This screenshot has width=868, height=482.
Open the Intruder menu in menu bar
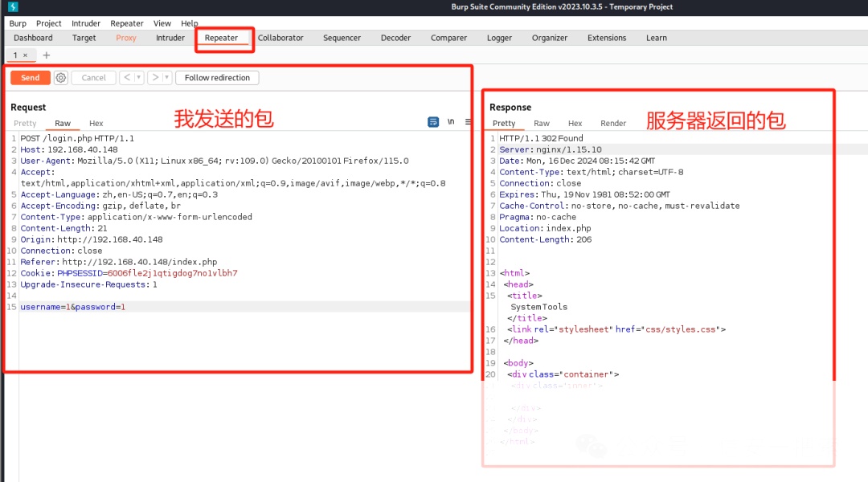(86, 23)
